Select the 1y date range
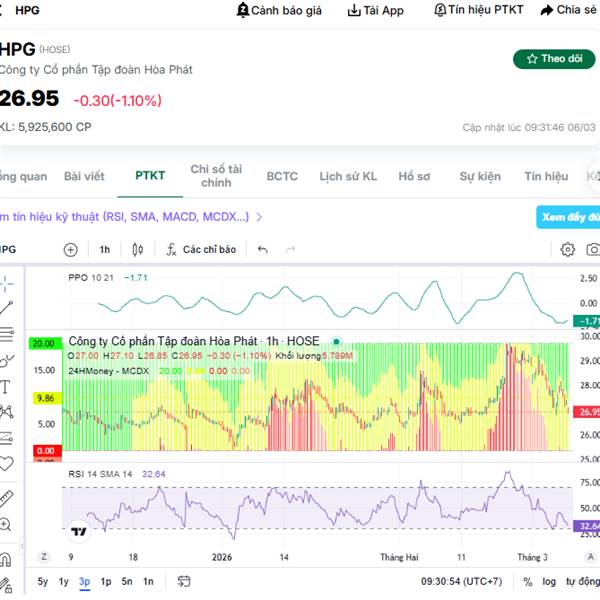The height and width of the screenshot is (600, 600). [64, 581]
